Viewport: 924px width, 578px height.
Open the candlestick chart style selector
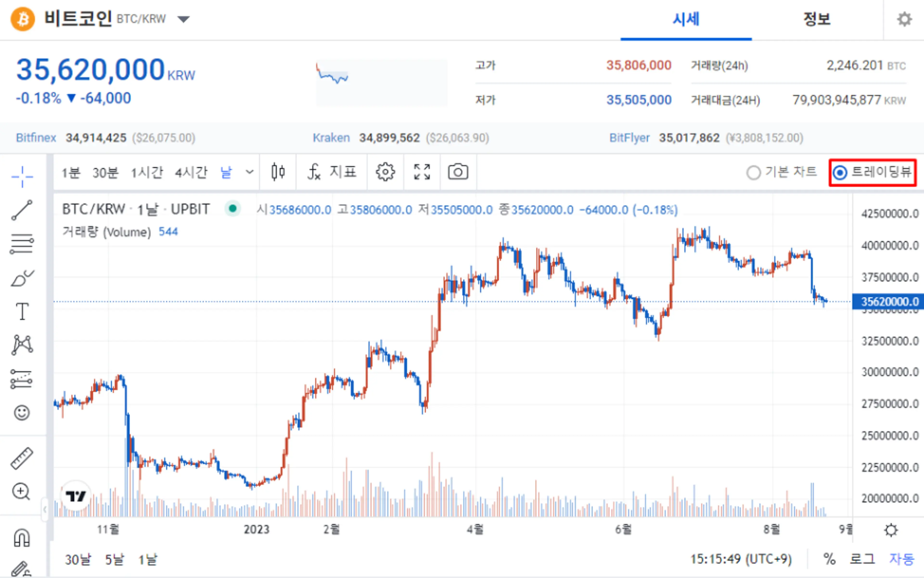[278, 172]
